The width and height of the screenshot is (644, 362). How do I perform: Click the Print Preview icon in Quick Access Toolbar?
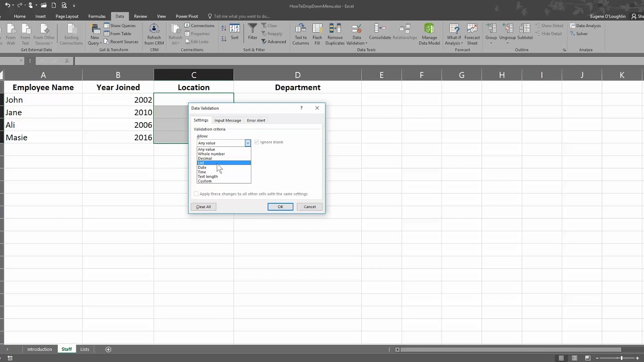64,6
